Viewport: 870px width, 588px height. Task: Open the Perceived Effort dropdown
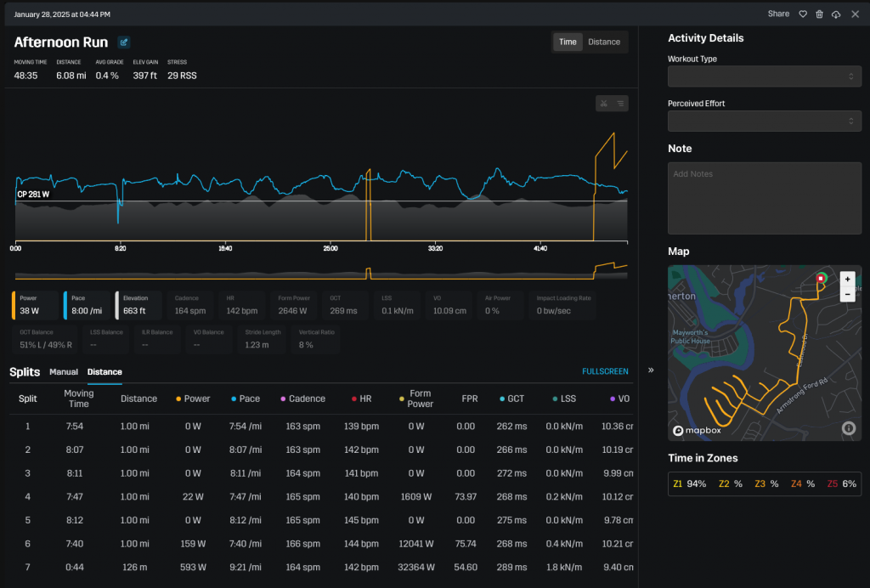click(765, 122)
